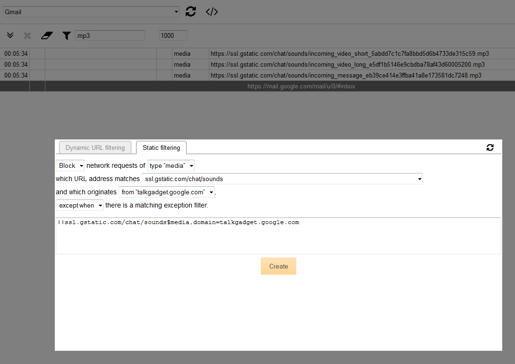This screenshot has width=515, height=364.
Task: Select the Static filtering tab
Action: (161, 148)
